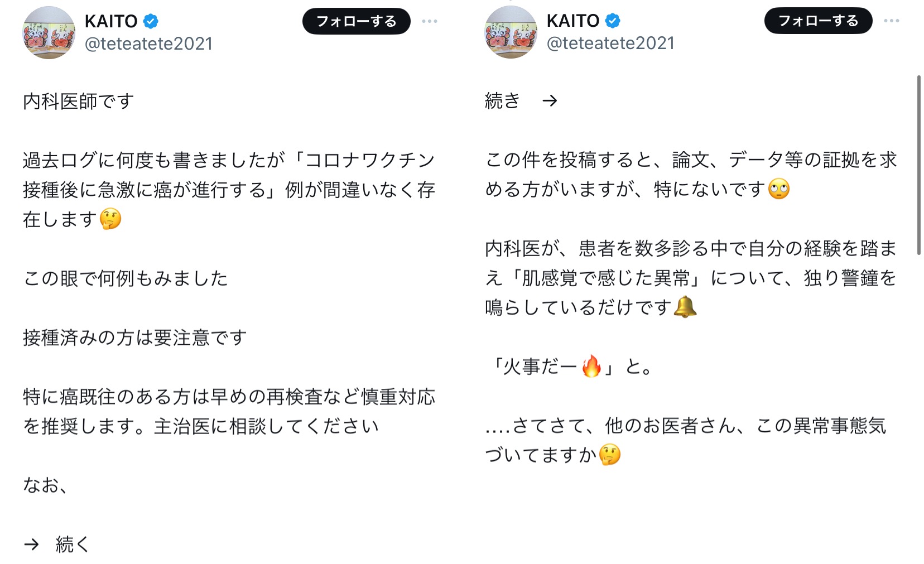Click @teteatete2021 handle above 続き
Image resolution: width=924 pixels, height=564 pixels.
pos(610,43)
